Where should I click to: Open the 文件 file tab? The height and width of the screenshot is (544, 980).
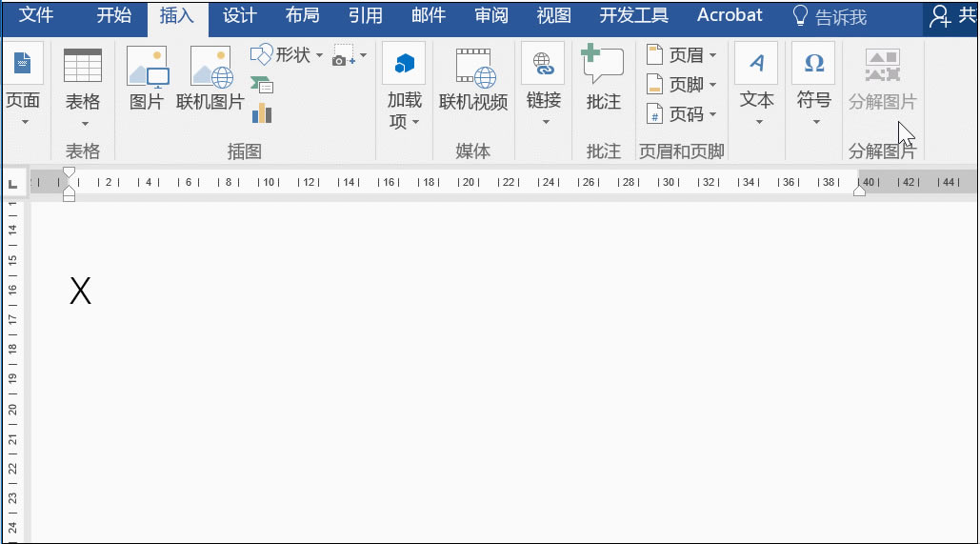point(36,15)
